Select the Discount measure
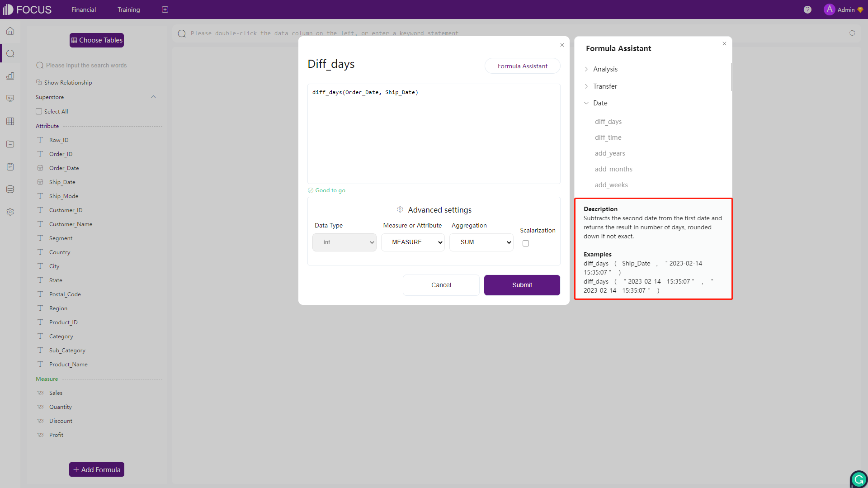The width and height of the screenshot is (868, 488). point(61,421)
